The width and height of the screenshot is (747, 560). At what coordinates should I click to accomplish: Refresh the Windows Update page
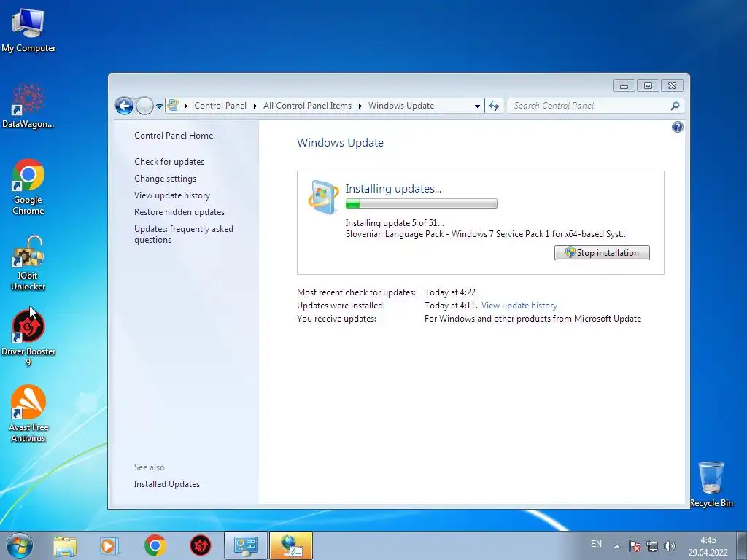tap(494, 106)
